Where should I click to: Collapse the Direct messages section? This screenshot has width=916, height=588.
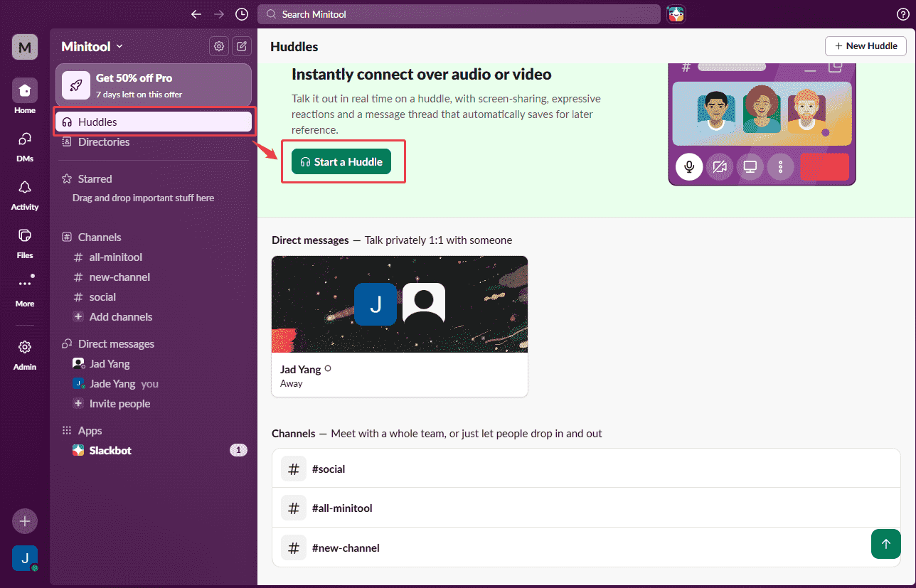click(x=108, y=343)
